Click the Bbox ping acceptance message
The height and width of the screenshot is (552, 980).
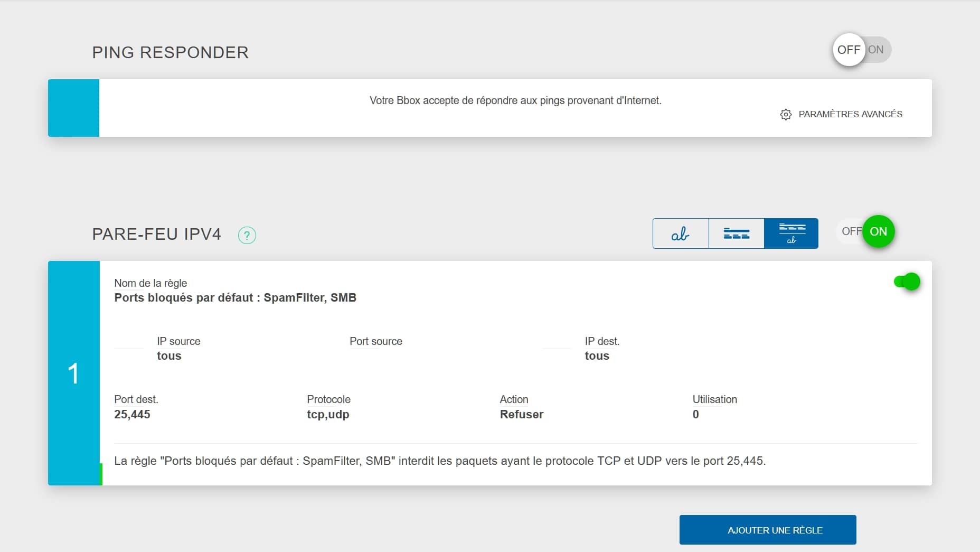[x=515, y=100]
